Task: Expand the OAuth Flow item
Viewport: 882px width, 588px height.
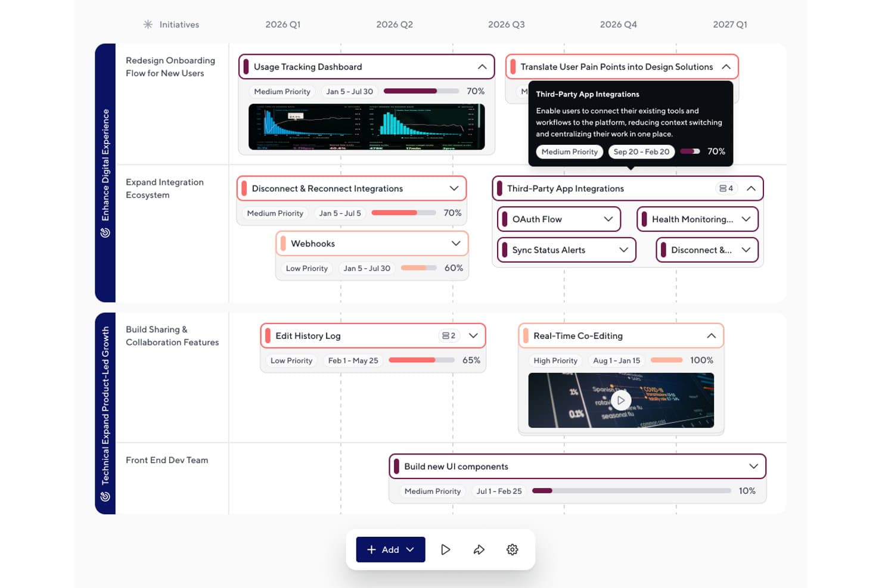Action: (x=608, y=219)
